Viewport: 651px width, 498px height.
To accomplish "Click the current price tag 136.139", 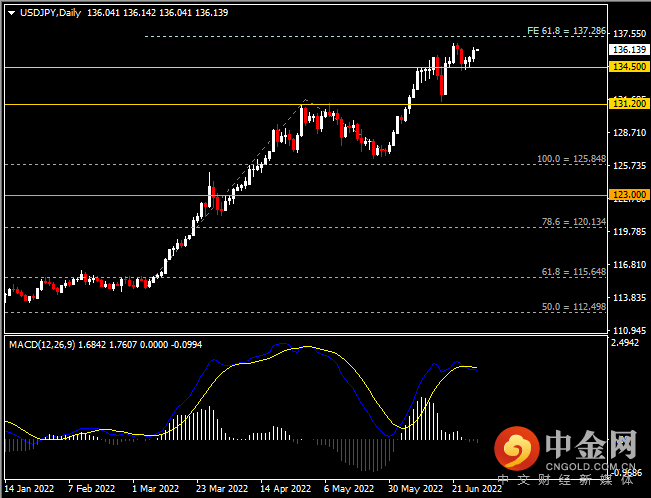I will point(629,49).
